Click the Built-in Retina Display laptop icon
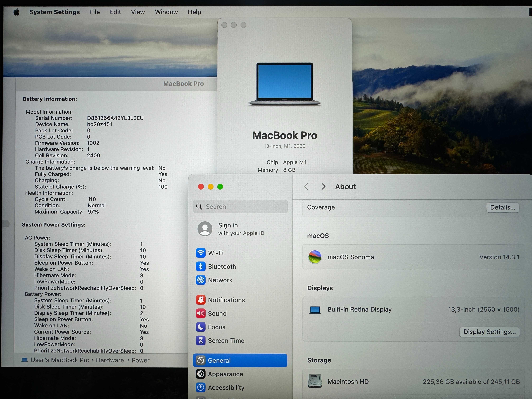532x399 pixels. click(x=315, y=310)
